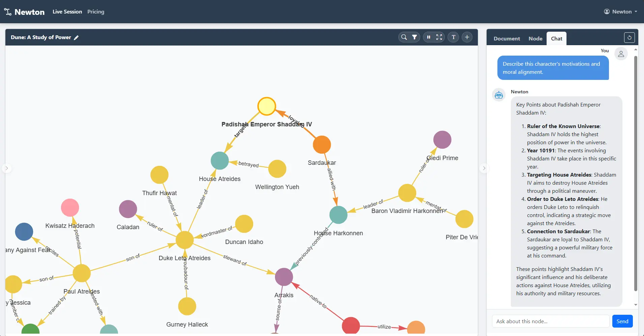The width and height of the screenshot is (644, 336).
Task: Click the Newton logo icon
Action: click(7, 12)
